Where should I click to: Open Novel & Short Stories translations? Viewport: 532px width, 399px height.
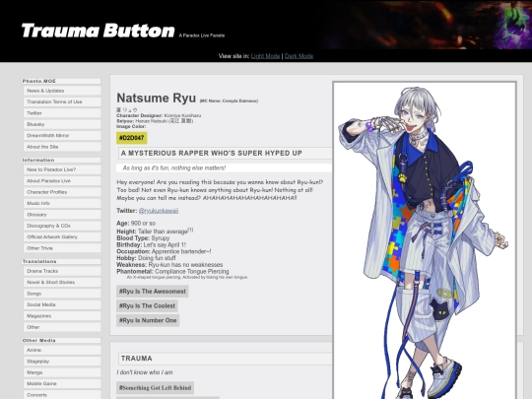62,283
